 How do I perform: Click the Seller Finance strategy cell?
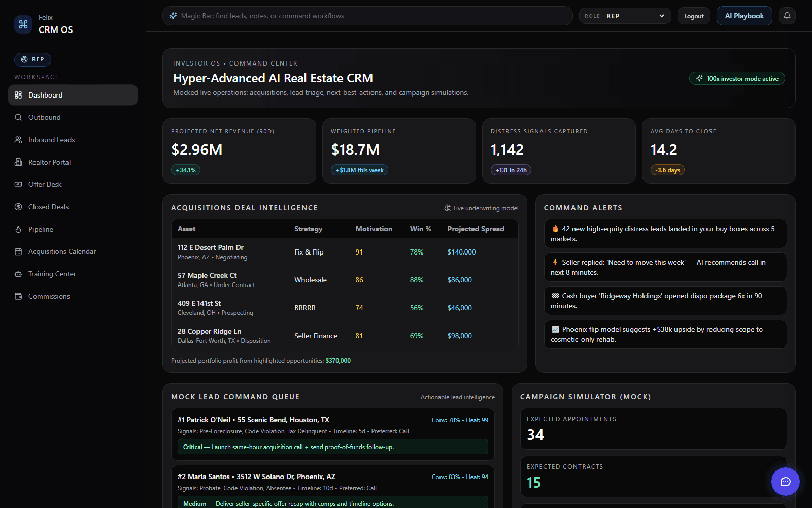coord(316,336)
